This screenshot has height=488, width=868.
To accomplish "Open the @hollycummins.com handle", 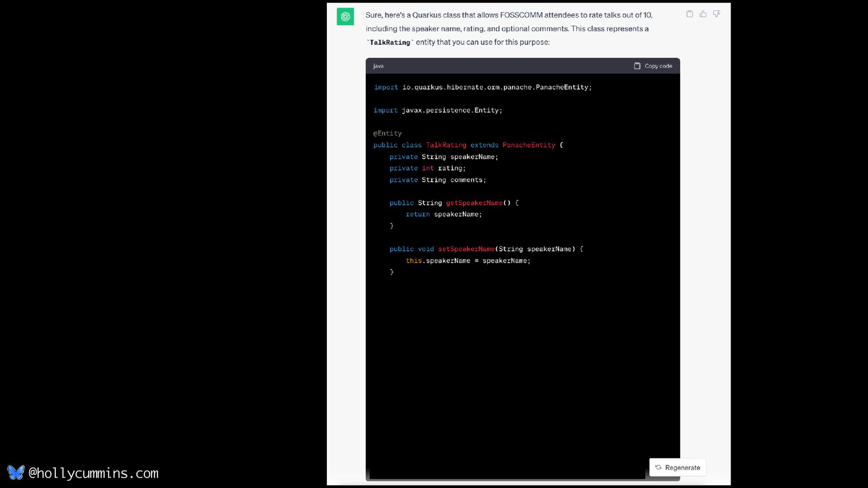I will click(x=93, y=473).
